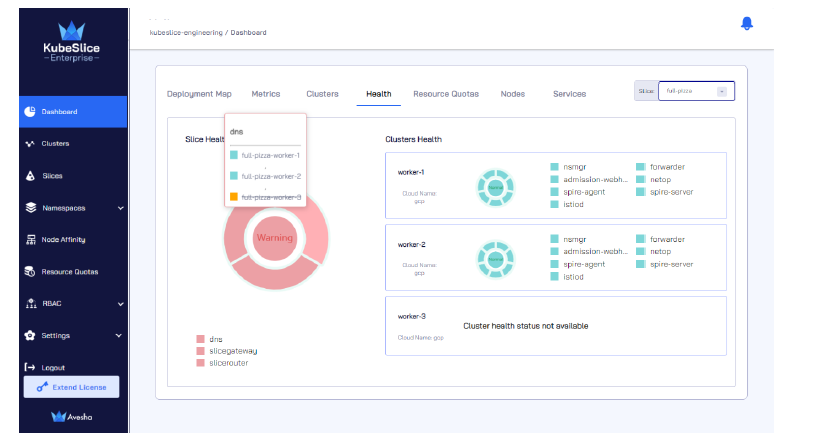Click the RBAC sidebar icon
The width and height of the screenshot is (817, 448).
[x=31, y=303]
